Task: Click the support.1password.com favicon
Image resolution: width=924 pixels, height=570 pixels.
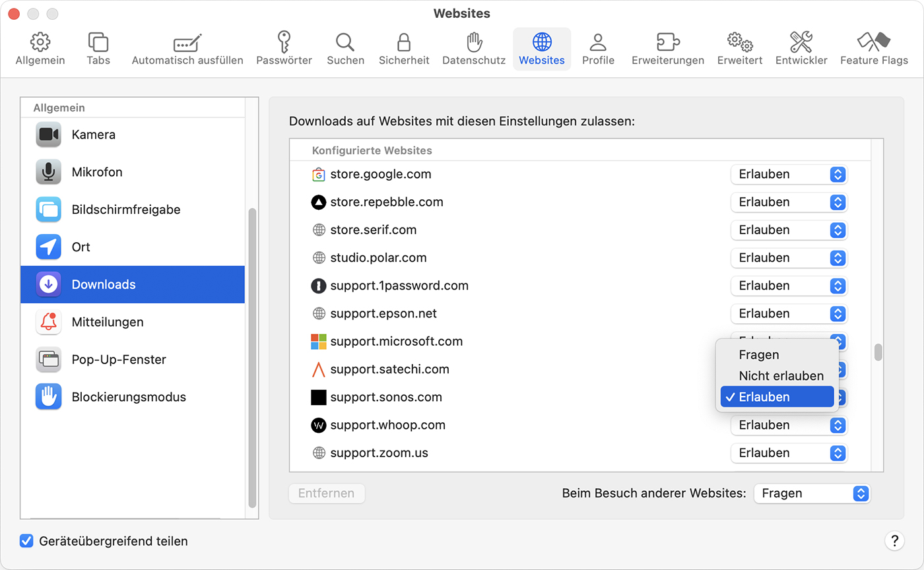Action: [319, 286]
